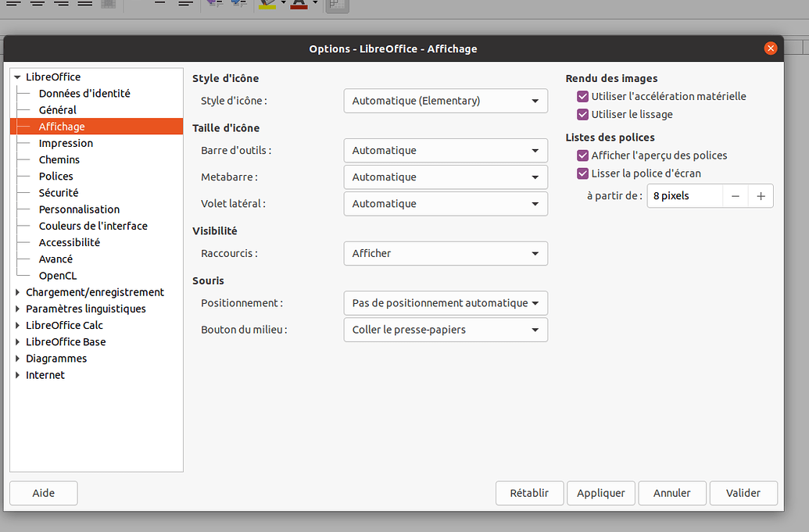
Task: Disable 'Afficher l'aperçu des polices'
Action: [582, 155]
